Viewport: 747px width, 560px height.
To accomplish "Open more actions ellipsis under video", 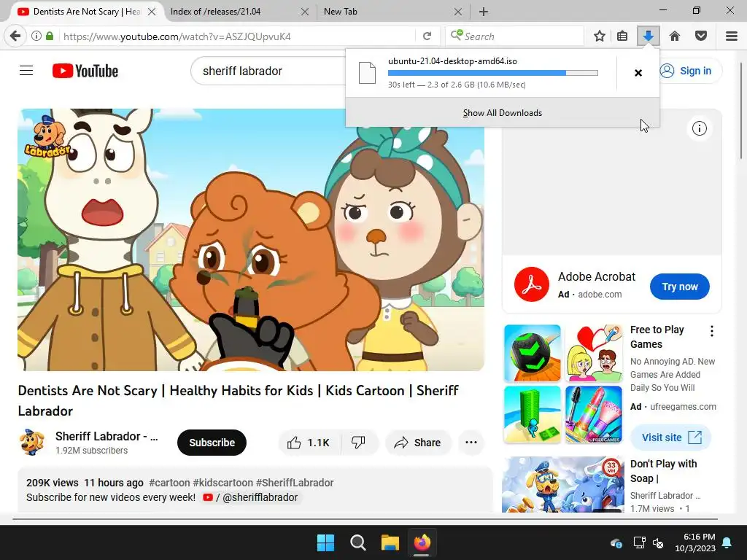I will pyautogui.click(x=471, y=443).
